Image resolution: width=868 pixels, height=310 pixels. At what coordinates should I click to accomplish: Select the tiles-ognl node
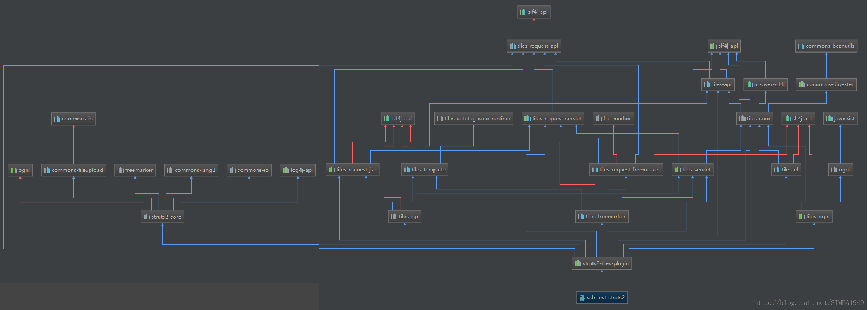point(814,217)
